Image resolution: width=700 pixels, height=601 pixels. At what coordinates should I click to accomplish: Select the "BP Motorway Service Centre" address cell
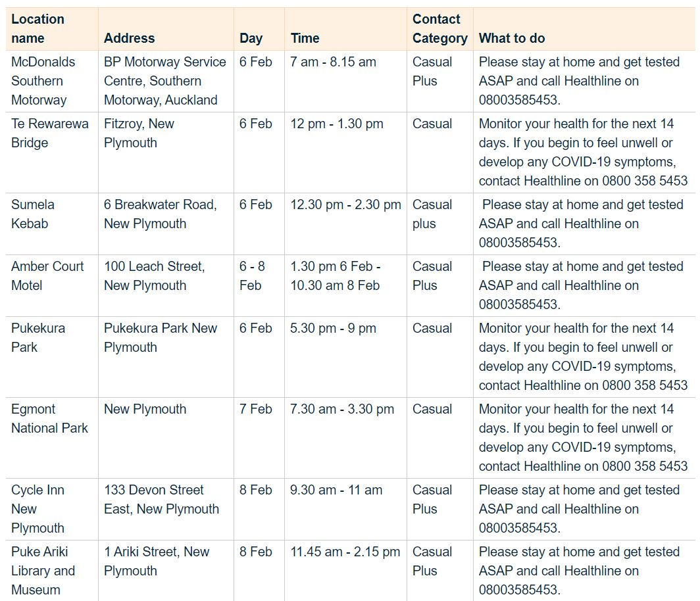click(164, 81)
